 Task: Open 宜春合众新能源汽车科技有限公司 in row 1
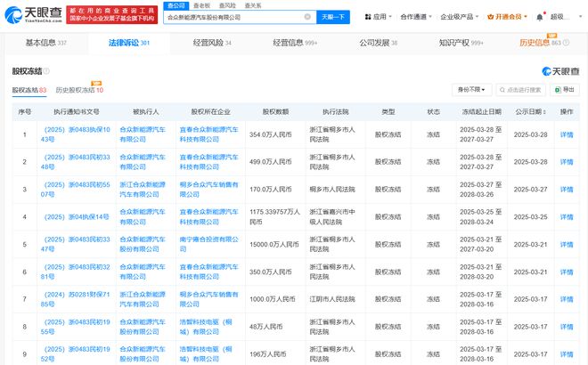point(208,134)
